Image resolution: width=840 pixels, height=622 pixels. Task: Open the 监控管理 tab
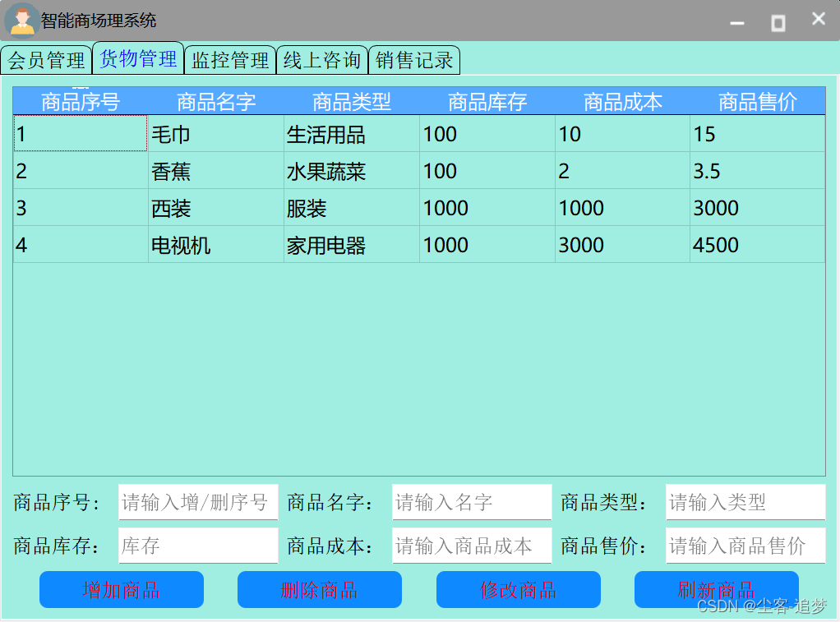point(230,60)
